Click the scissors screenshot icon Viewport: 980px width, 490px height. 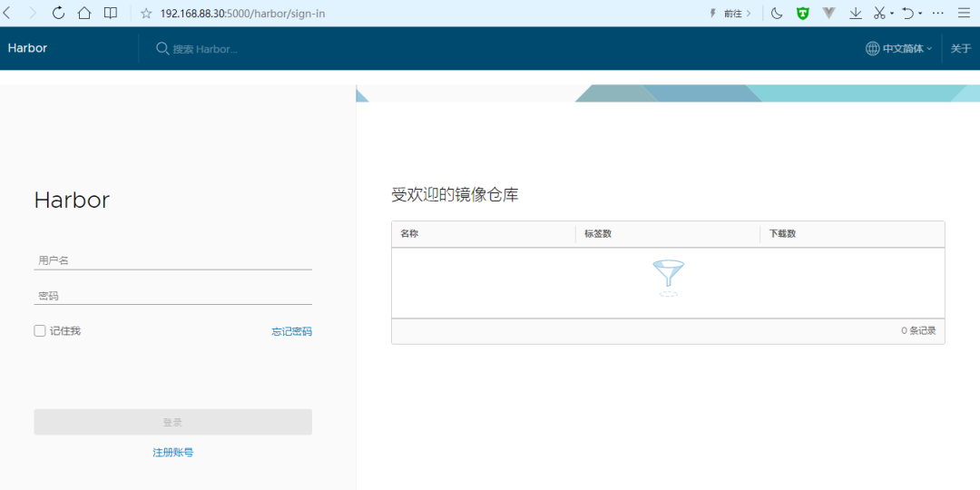pos(879,13)
